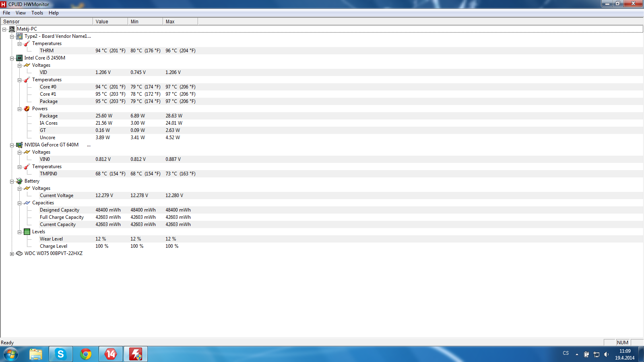Click the thermometer icon beside board Temperatures
This screenshot has width=644, height=362.
(x=27, y=43)
